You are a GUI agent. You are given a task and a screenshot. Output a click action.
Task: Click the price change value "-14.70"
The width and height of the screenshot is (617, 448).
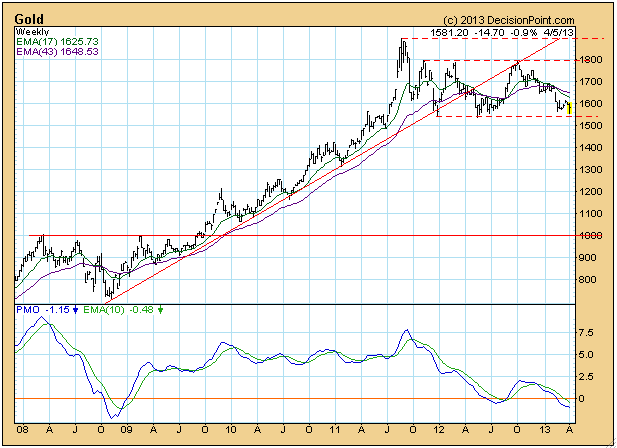click(x=490, y=33)
